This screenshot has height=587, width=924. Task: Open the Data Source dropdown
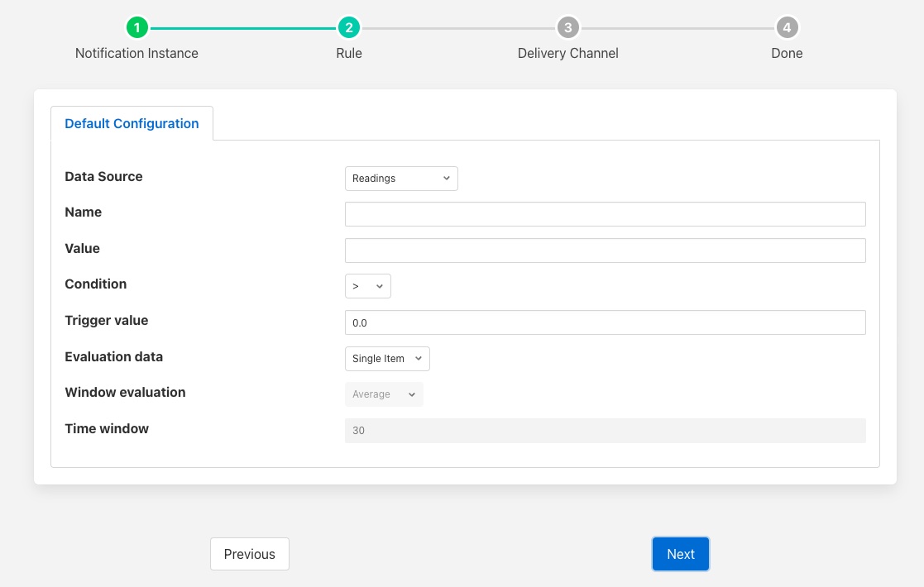[401, 179]
